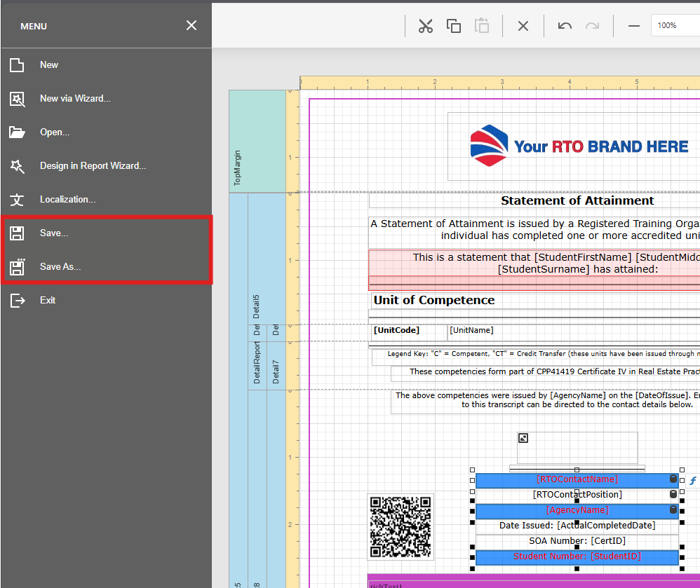The width and height of the screenshot is (700, 588).
Task: Select the RTO brand logo picture
Action: [579, 146]
